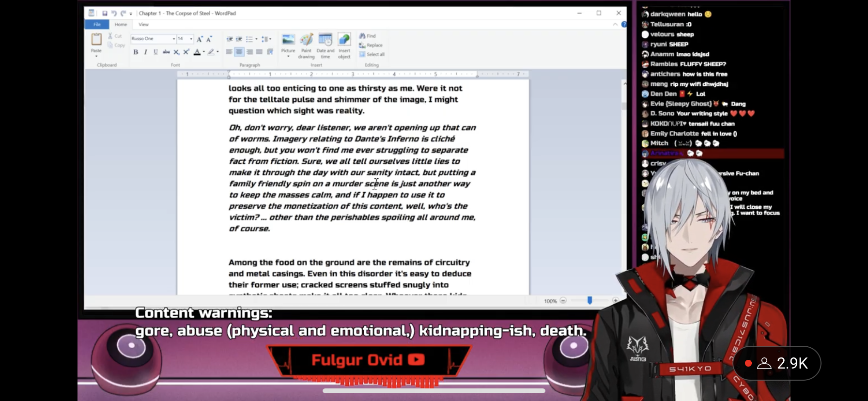Apply the text highlight color marker

pos(211,52)
